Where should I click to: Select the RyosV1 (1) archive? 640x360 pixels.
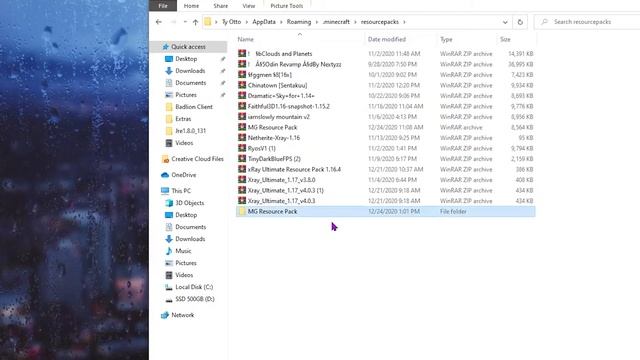pyautogui.click(x=385, y=149)
